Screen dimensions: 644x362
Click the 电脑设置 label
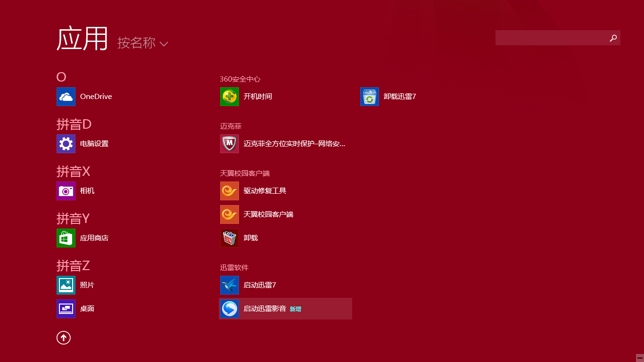94,144
